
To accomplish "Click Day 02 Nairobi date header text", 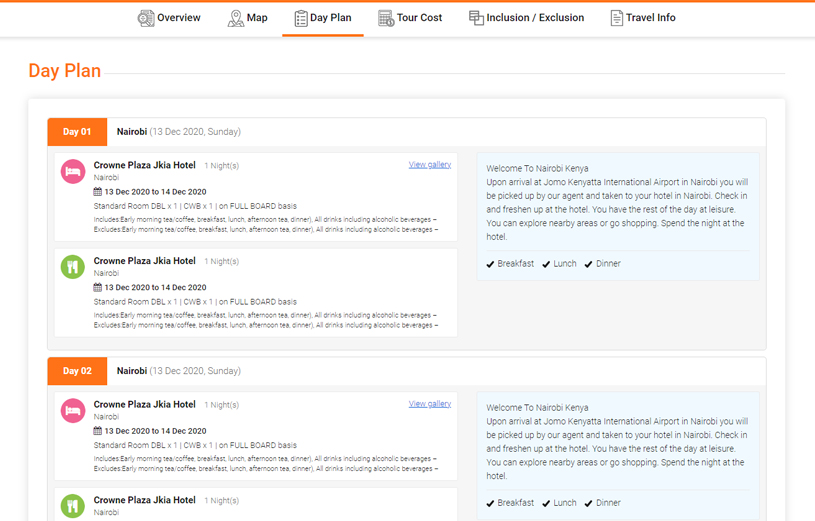I will (179, 371).
